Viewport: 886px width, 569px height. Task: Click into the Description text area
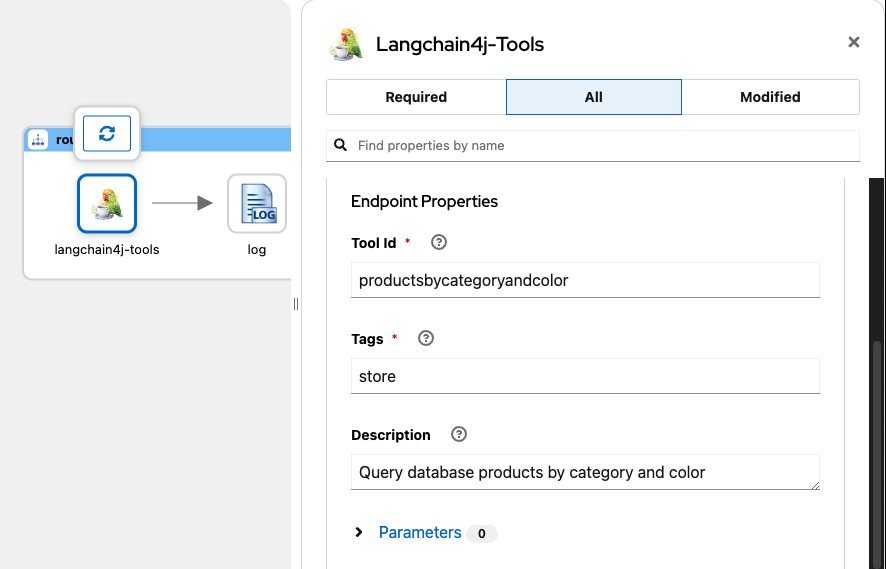[585, 473]
